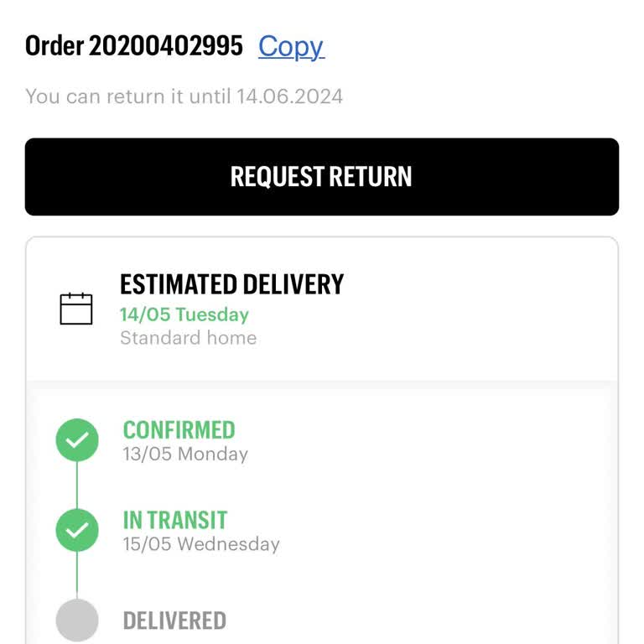Tap the 13/05 Monday confirmed date
The height and width of the screenshot is (644, 644).
(x=185, y=454)
